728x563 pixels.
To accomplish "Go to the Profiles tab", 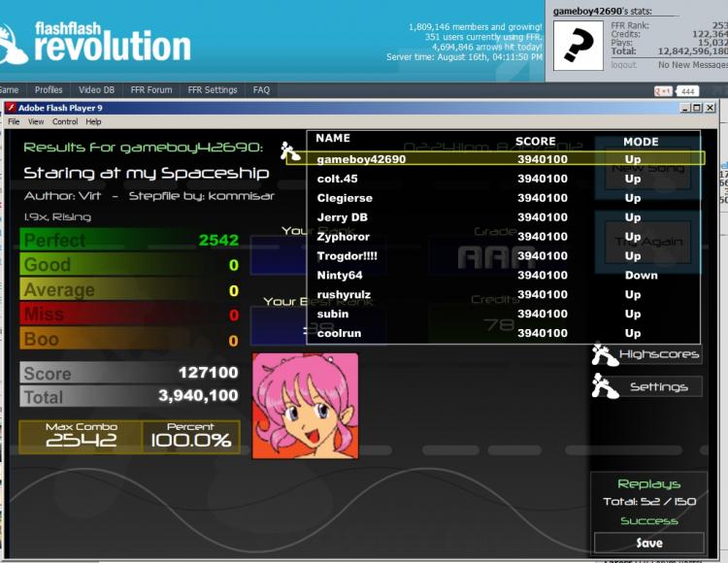I will tap(49, 90).
